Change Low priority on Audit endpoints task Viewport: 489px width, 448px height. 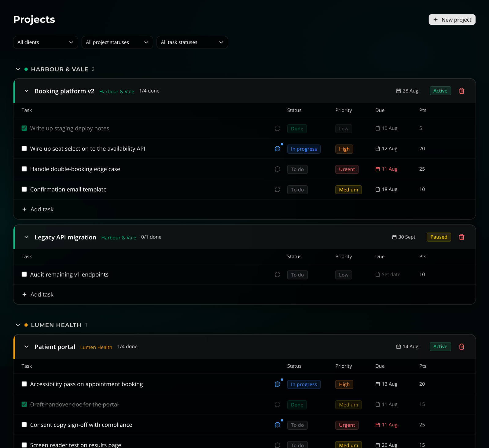[x=344, y=275]
